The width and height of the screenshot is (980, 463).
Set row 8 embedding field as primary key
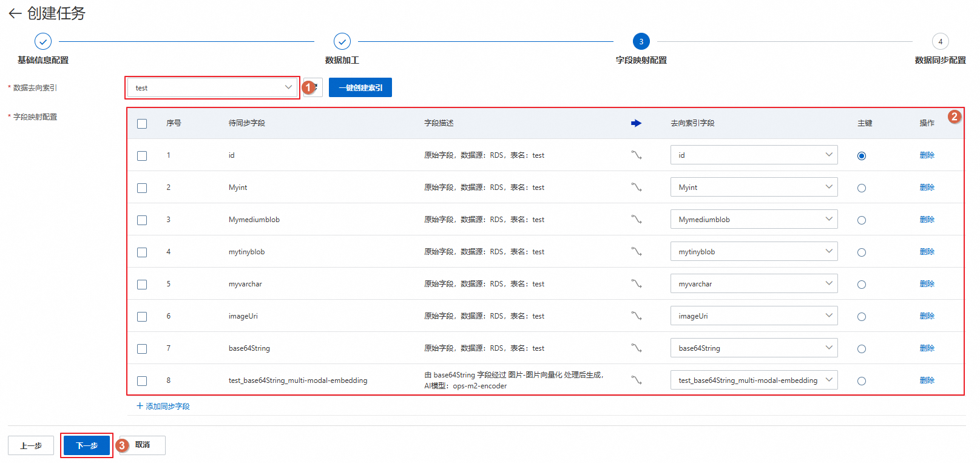[862, 381]
